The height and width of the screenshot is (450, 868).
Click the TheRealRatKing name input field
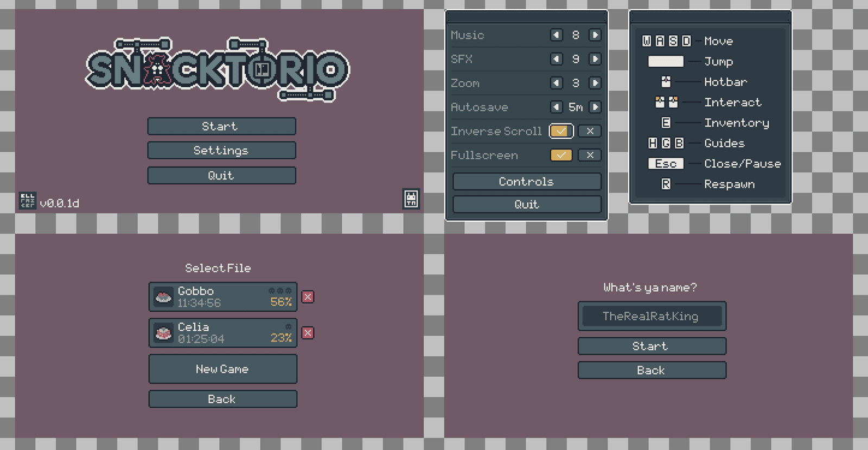click(x=652, y=316)
